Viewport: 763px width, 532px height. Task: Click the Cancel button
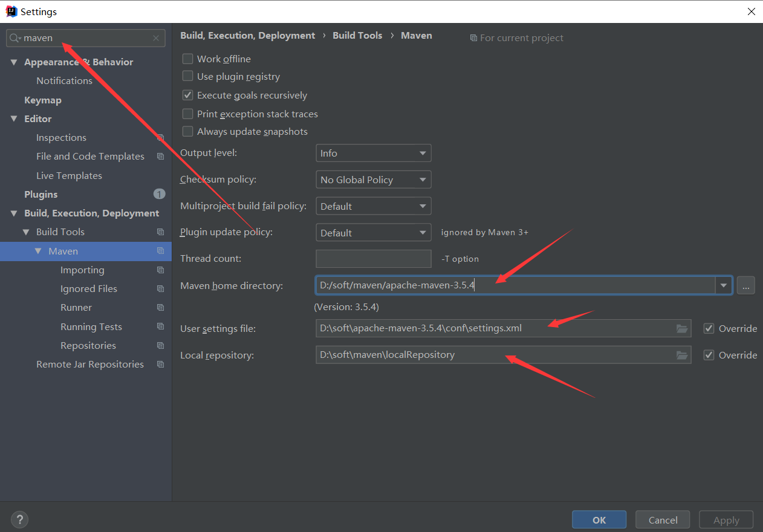click(x=663, y=520)
